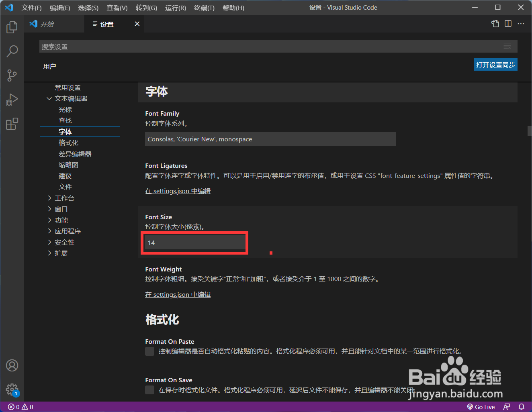Click the Font Size input showing 14
Screen dimensions: 532x412
coord(195,243)
